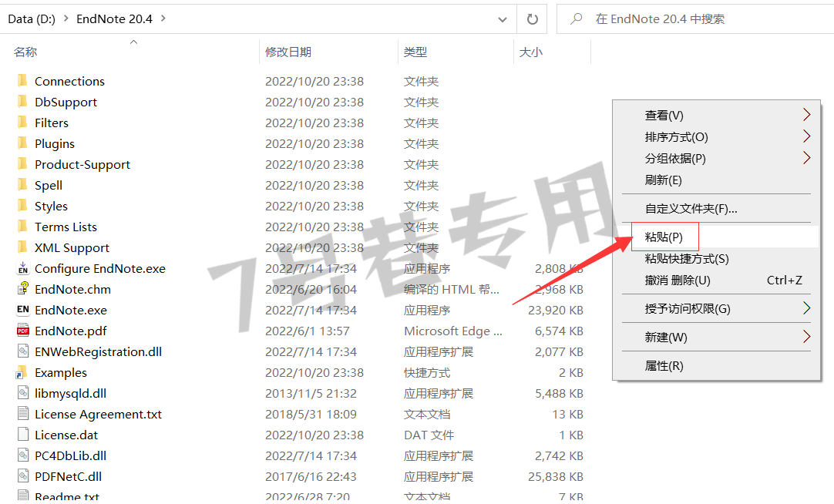834x504 pixels.
Task: Click the Examples shortcut icon
Action: click(x=22, y=372)
